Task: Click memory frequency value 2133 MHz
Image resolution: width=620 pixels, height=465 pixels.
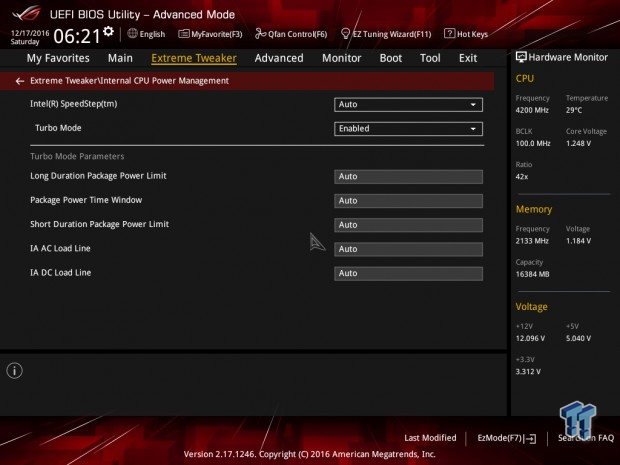Action: (x=532, y=241)
